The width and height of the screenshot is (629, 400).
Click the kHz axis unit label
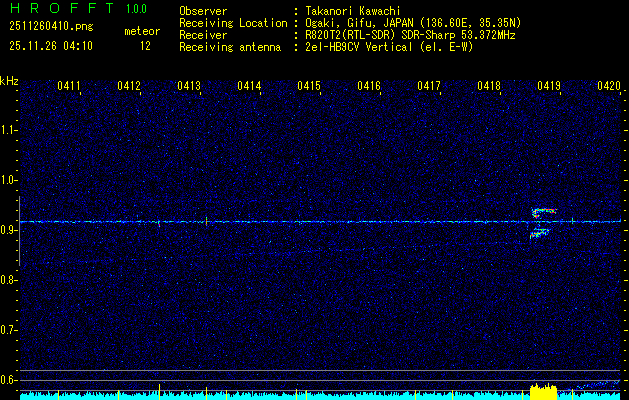pos(9,80)
